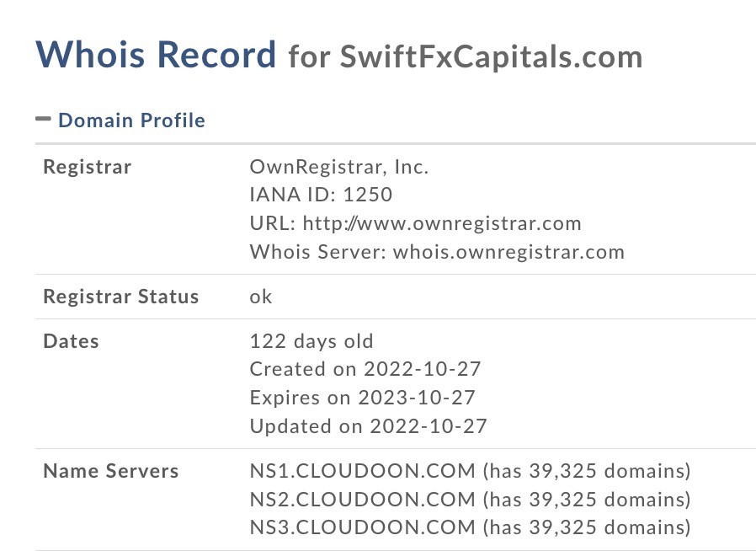The height and width of the screenshot is (551, 756).
Task: Click the Registrar row label
Action: (88, 167)
